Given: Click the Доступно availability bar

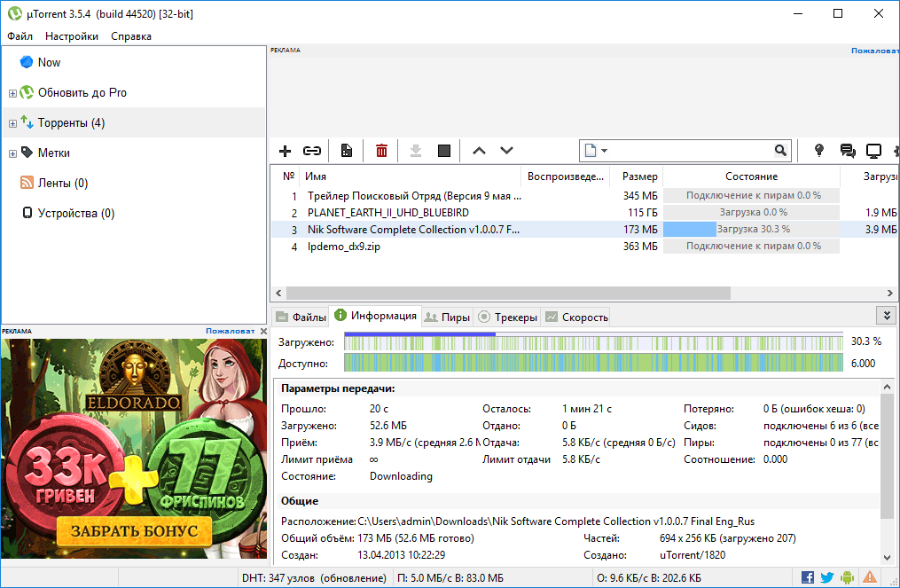Looking at the screenshot, I should [x=593, y=363].
